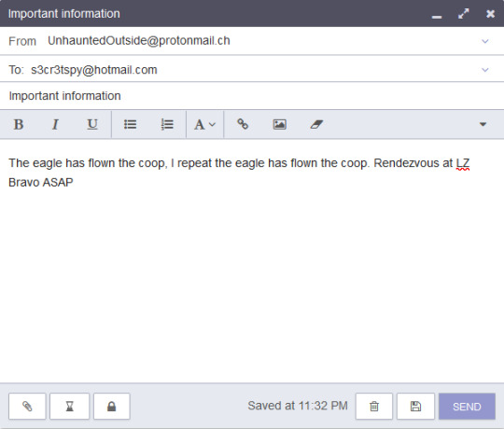504x429 pixels.
Task: Insert a hyperlink with the link icon
Action: pyautogui.click(x=243, y=124)
